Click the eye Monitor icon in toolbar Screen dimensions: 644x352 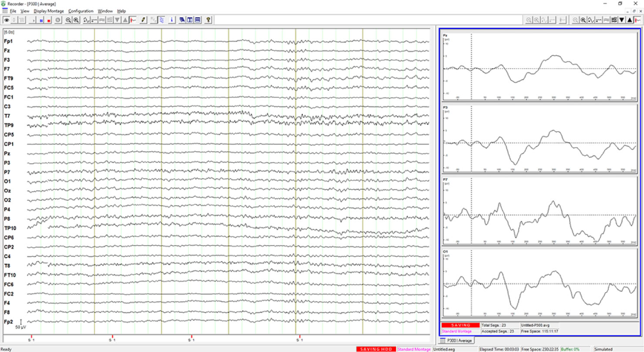[x=7, y=20]
